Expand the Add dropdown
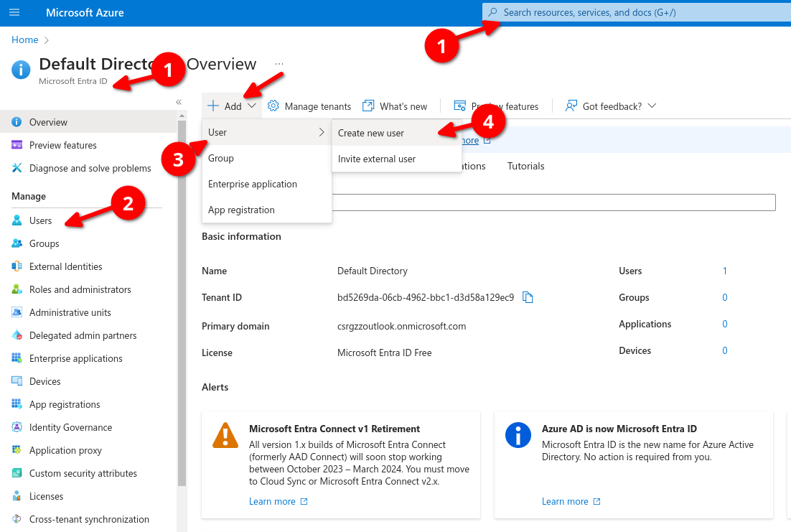Image resolution: width=791 pixels, height=532 pixels. coord(232,106)
